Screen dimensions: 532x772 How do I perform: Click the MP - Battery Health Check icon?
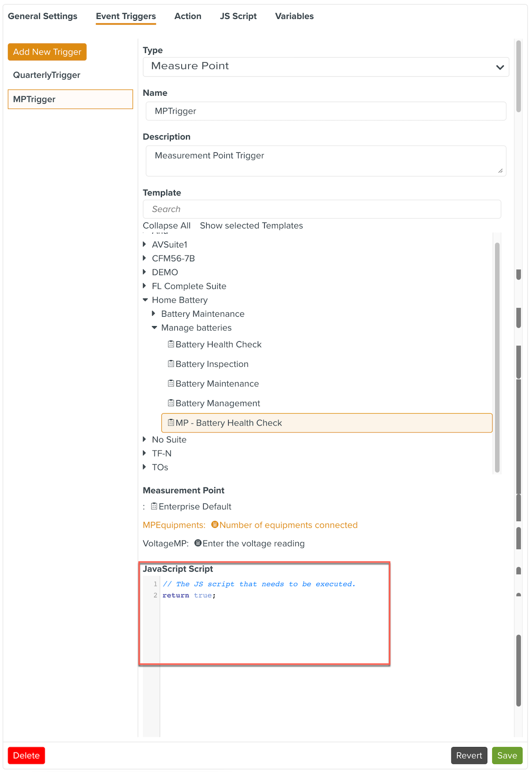pos(171,423)
